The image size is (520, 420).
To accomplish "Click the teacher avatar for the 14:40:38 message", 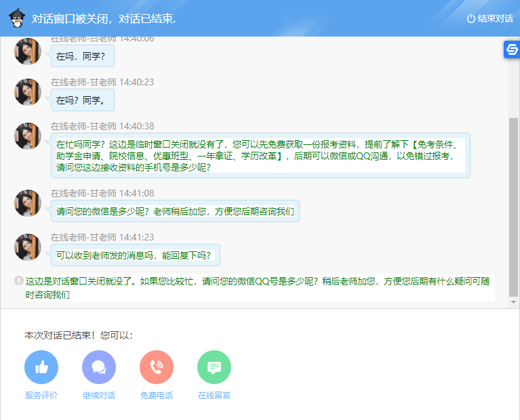I will (28, 136).
